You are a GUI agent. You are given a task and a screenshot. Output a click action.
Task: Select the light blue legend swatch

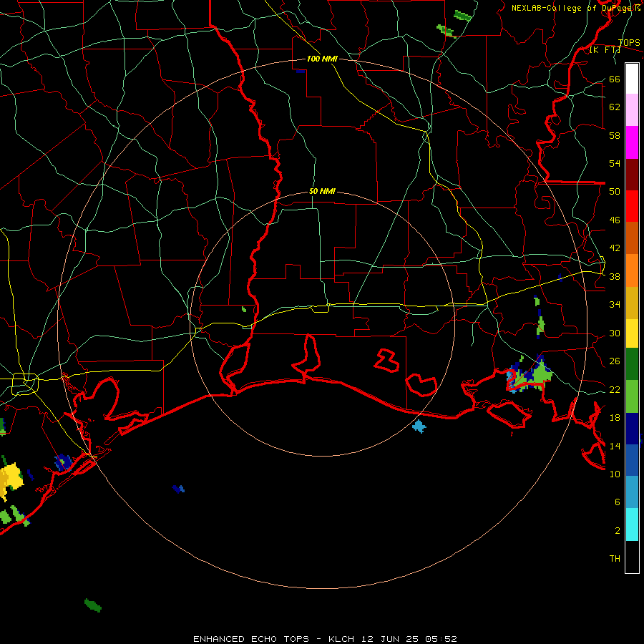click(632, 492)
